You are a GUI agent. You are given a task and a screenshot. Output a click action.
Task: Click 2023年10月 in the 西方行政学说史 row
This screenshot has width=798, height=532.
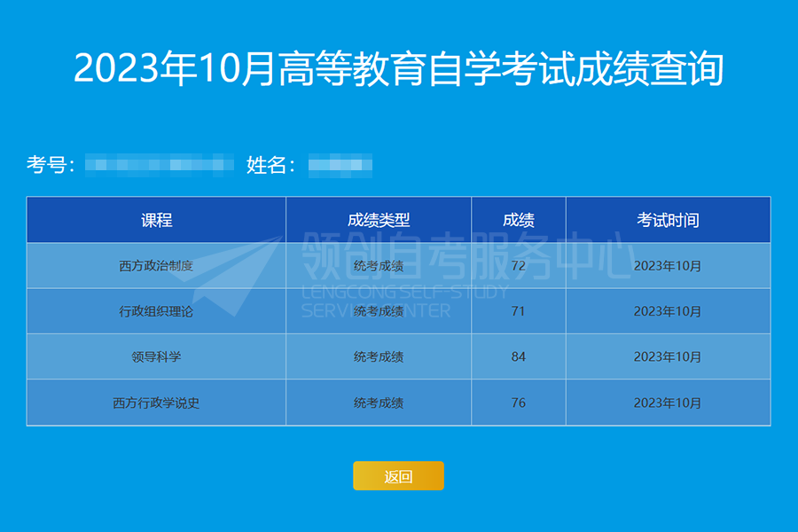click(x=669, y=403)
